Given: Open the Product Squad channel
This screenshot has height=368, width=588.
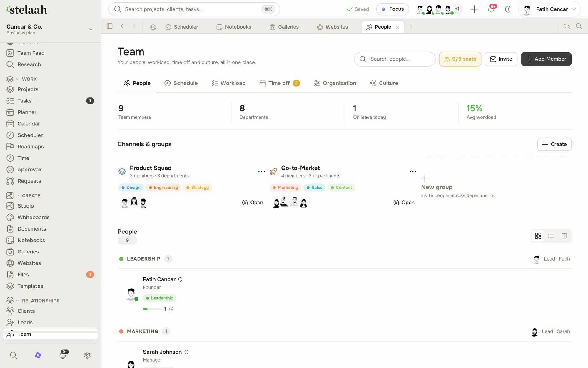Looking at the screenshot, I should (x=253, y=203).
